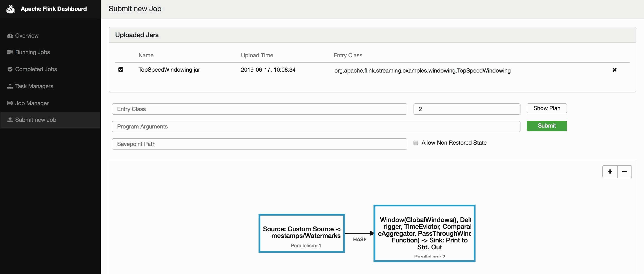This screenshot has height=274, width=644.
Task: Click the Submit new Job upload icon
Action: click(10, 120)
